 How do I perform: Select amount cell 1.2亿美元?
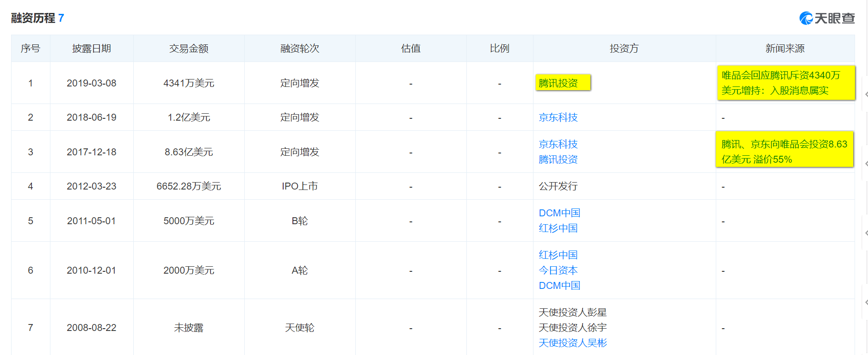[x=189, y=117]
